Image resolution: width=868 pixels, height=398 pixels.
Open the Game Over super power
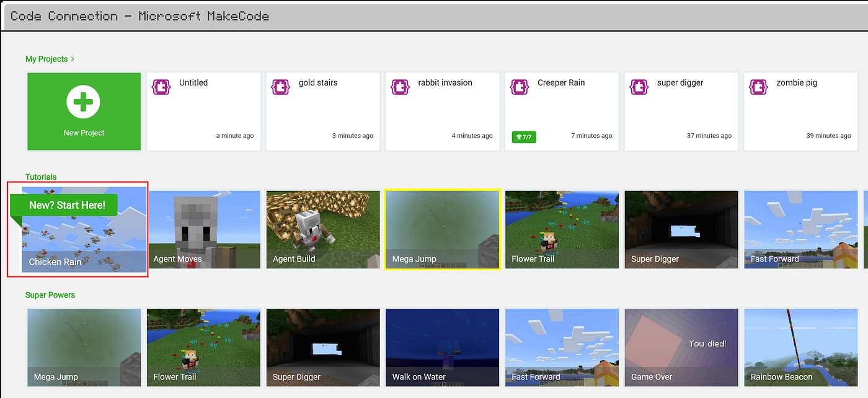(x=681, y=347)
